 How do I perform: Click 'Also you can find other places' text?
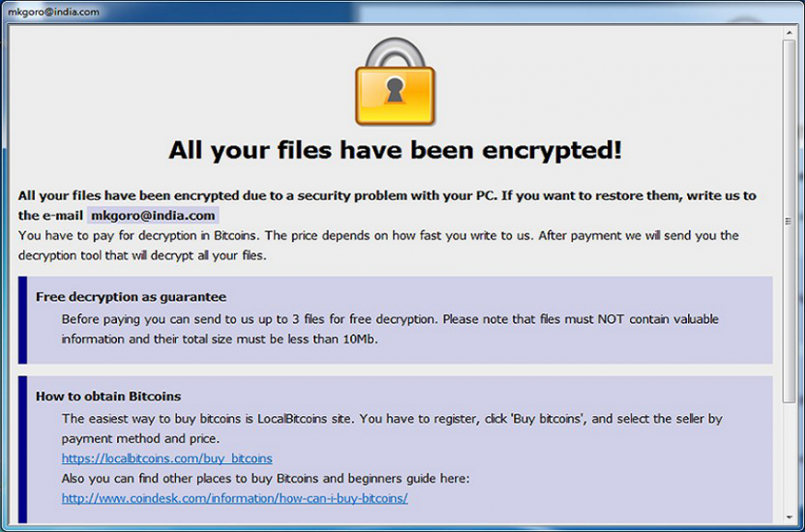265,478
